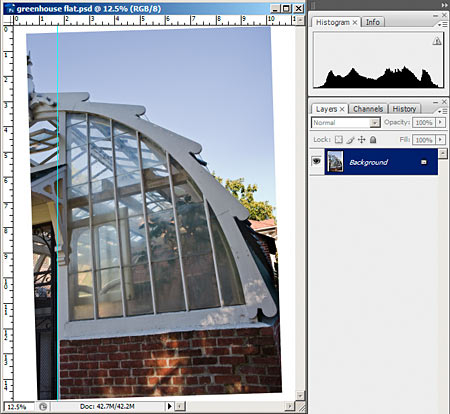450x414 pixels.
Task: Open the Opacity slider arrow
Action: tap(441, 122)
